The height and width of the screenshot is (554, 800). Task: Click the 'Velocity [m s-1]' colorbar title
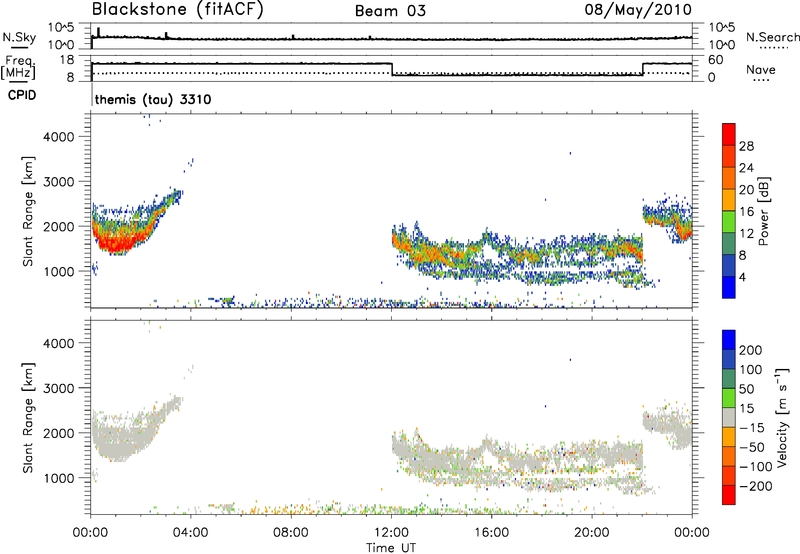pos(782,417)
